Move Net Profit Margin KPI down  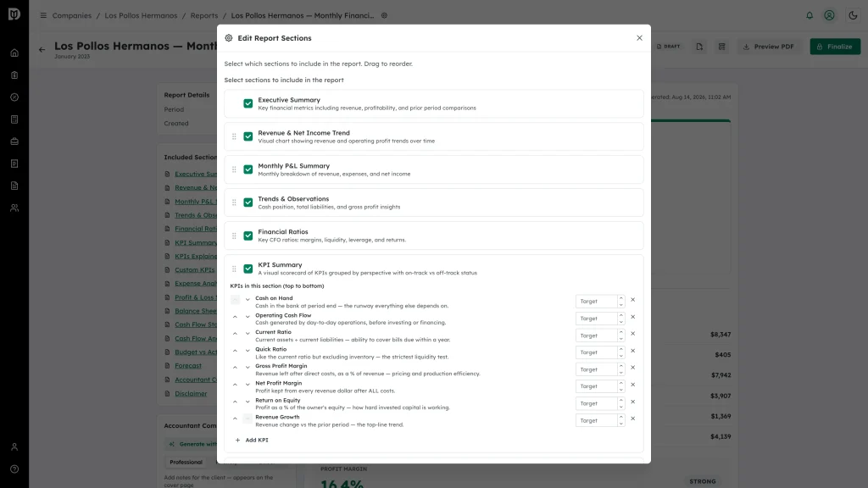coord(248,385)
